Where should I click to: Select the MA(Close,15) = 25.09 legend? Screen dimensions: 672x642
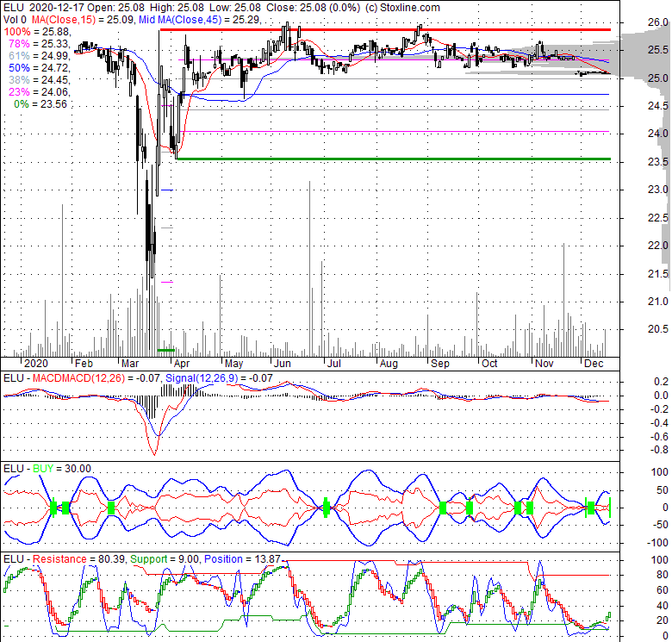pyautogui.click(x=83, y=20)
